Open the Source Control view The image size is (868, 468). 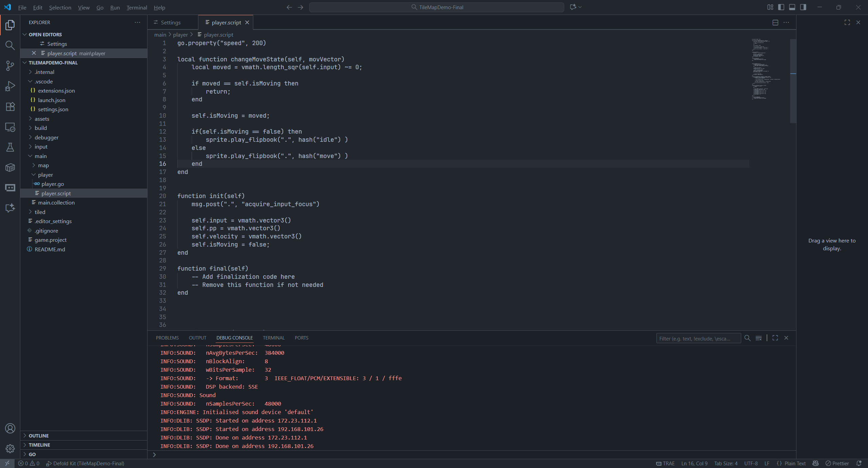pos(10,65)
